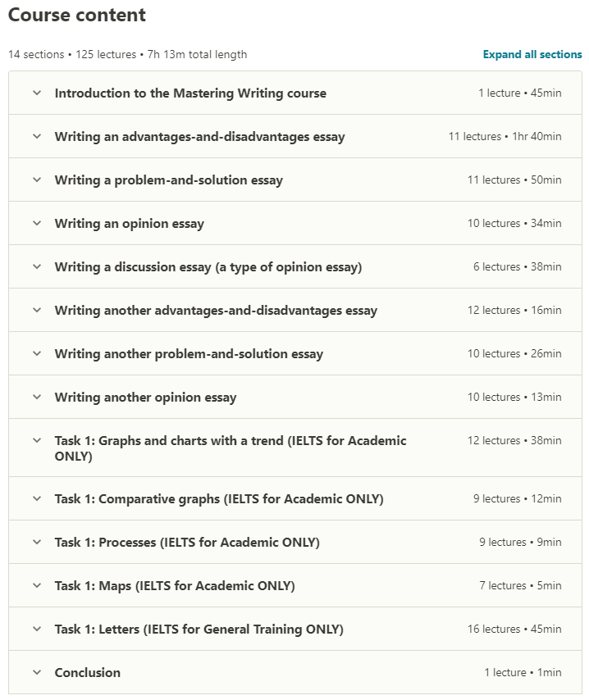Click the Expand all sections link
The image size is (589, 700).
(x=532, y=54)
